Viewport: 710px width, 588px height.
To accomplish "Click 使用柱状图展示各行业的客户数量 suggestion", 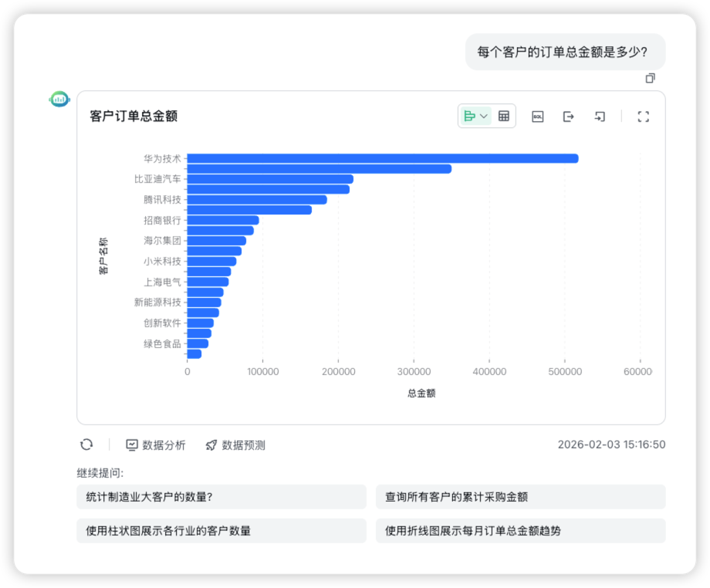I will pyautogui.click(x=221, y=531).
